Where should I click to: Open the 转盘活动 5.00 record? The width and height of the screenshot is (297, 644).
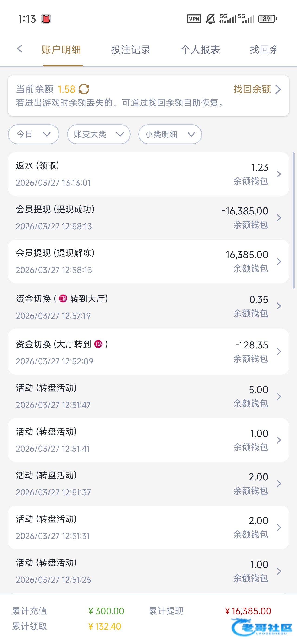pos(148,396)
